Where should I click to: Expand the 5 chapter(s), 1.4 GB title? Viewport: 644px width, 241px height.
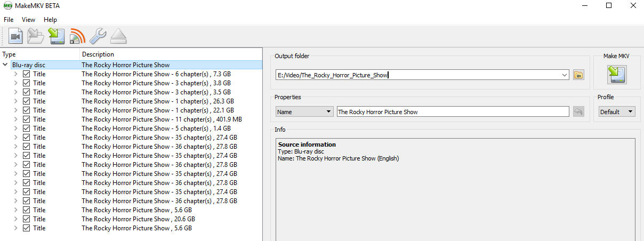[16, 128]
